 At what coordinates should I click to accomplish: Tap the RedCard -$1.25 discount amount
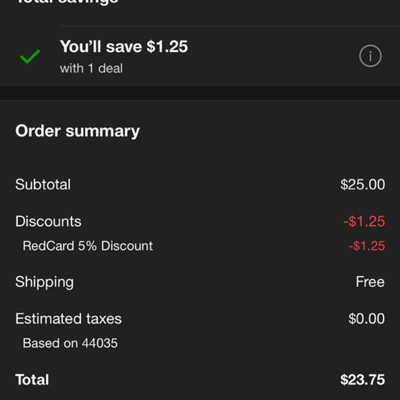(x=367, y=246)
